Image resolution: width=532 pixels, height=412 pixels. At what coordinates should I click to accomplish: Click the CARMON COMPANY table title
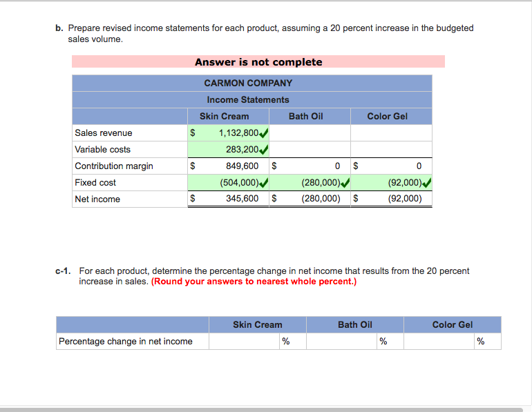pos(248,83)
